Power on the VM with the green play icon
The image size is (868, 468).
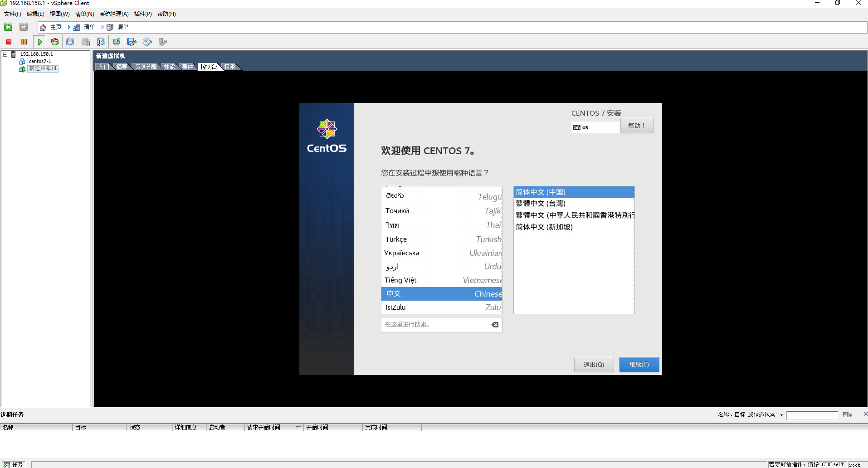coord(40,42)
